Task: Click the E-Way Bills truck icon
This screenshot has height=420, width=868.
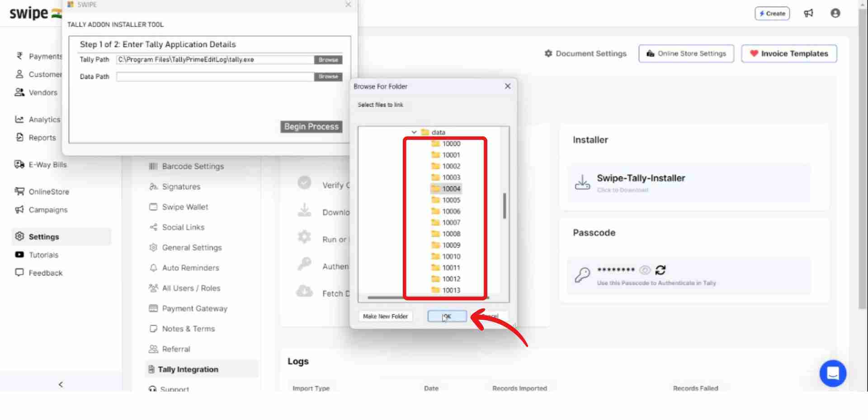Action: [x=19, y=164]
